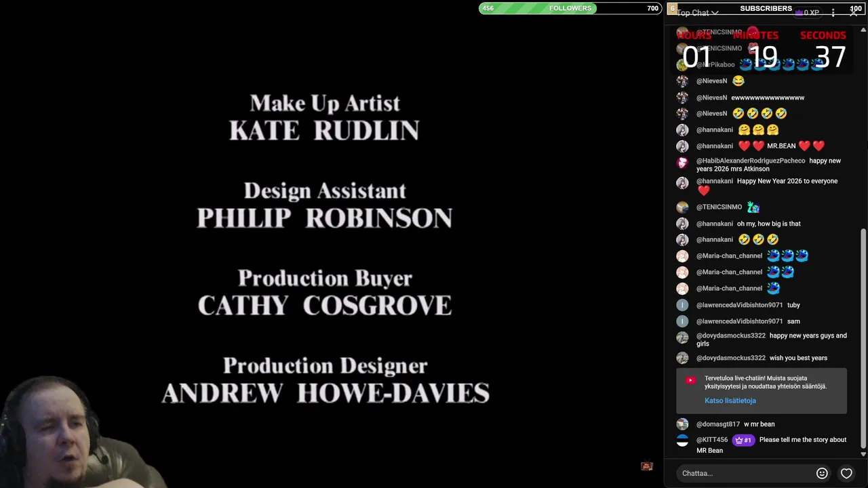Click @KITT456's flag avatar

click(682, 440)
